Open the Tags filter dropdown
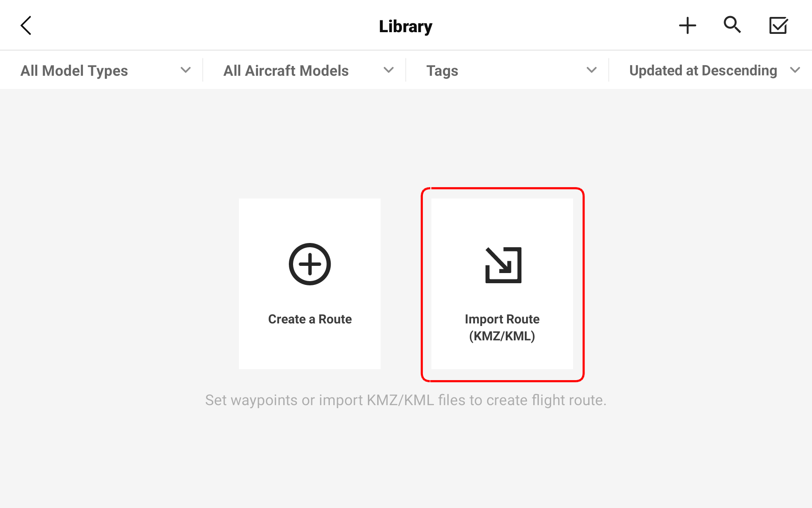Image resolution: width=812 pixels, height=508 pixels. click(x=442, y=71)
